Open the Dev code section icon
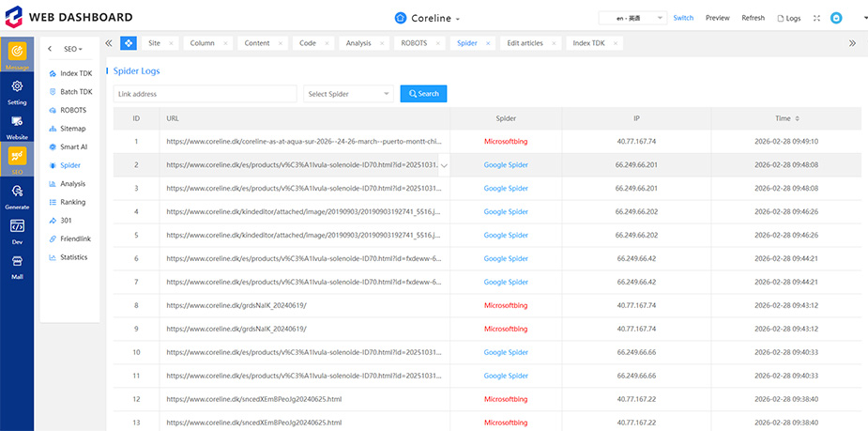This screenshot has width=868, height=431. 17,230
